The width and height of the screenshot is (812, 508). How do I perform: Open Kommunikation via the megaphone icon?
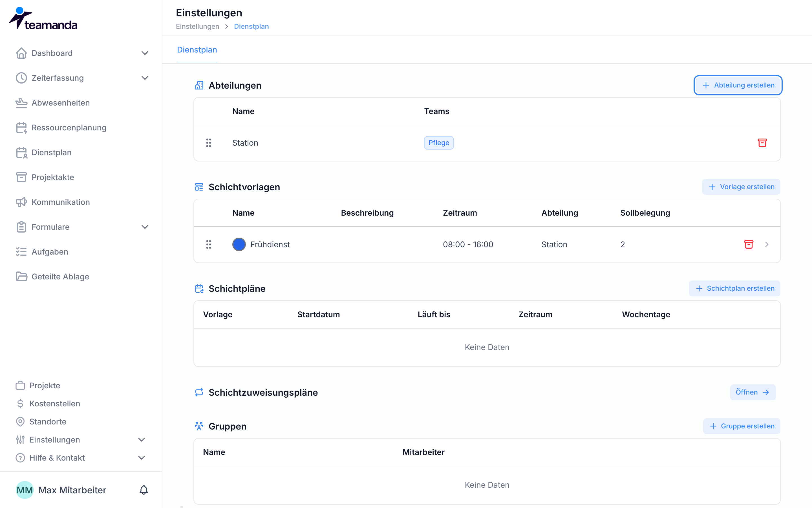click(21, 202)
